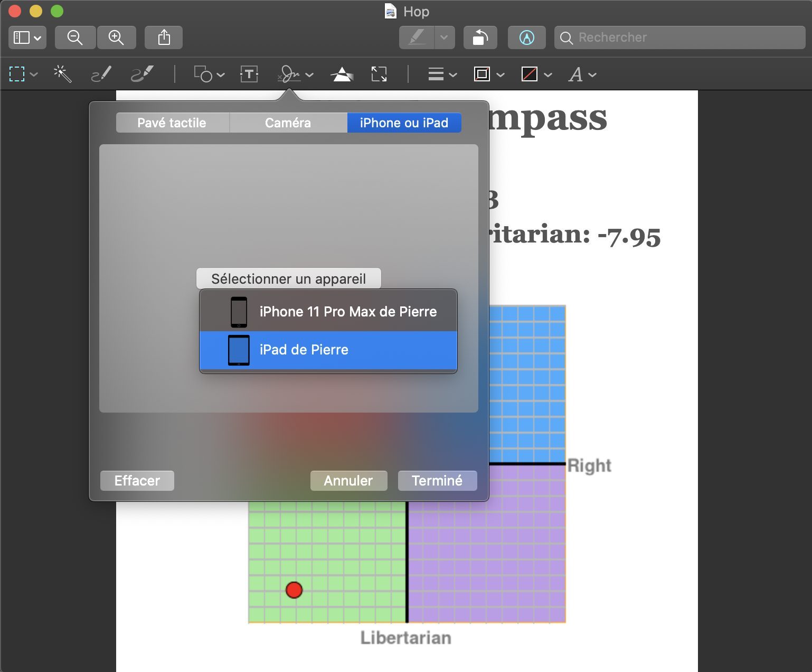The image size is (812, 672).
Task: Open the Share menu
Action: [x=164, y=38]
